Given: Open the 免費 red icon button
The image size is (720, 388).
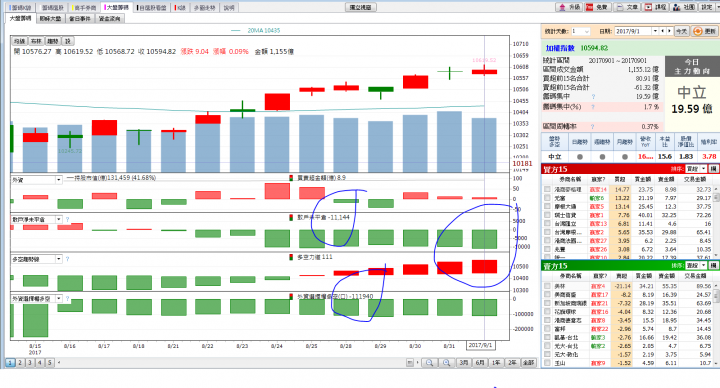Looking at the screenshot, I should tap(597, 7).
